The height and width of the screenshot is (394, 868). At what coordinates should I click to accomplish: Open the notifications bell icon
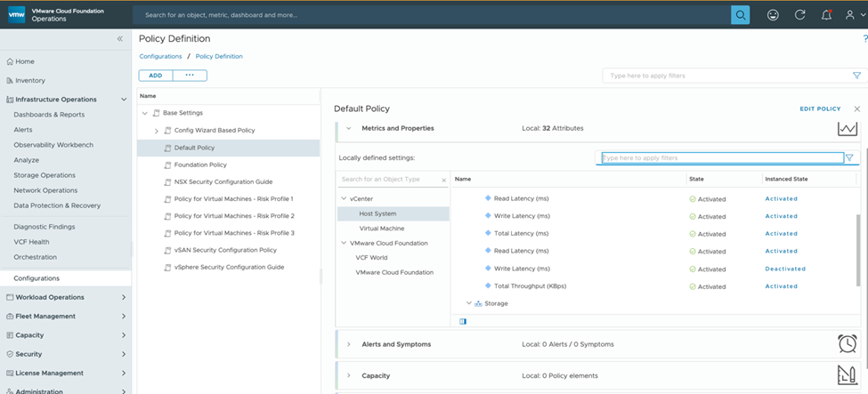coord(826,15)
